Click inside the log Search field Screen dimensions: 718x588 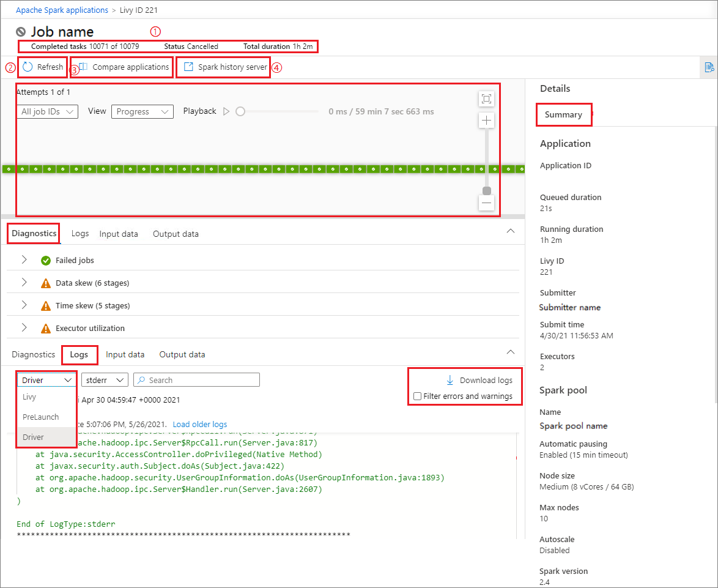196,379
